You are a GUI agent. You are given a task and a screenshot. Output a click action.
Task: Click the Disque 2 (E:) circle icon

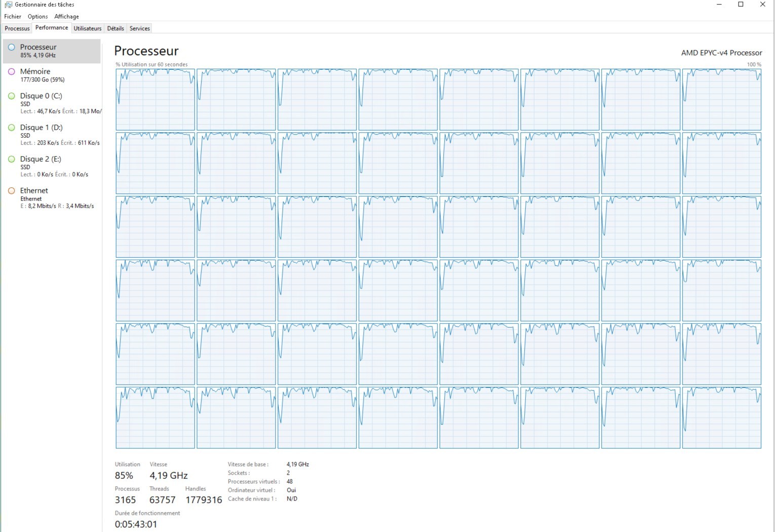[11, 159]
